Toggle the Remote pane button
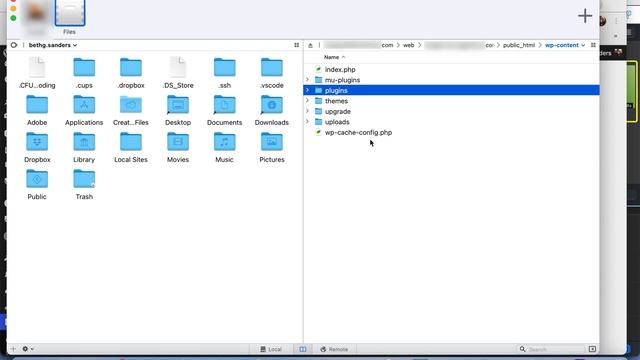Screen dimensions: 640x360 pos(334,349)
